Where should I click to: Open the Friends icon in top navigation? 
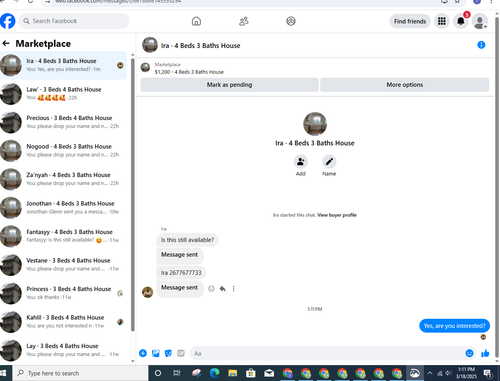(x=244, y=21)
